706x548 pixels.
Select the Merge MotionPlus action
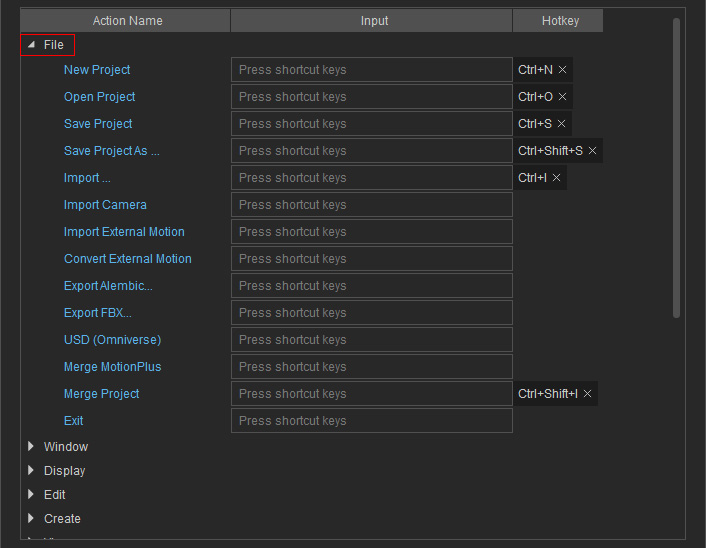[x=112, y=367]
